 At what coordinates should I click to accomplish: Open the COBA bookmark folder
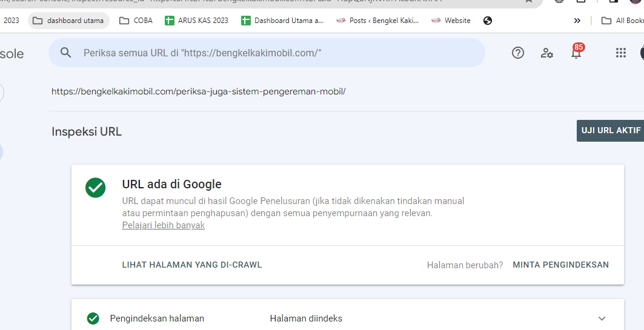[136, 21]
